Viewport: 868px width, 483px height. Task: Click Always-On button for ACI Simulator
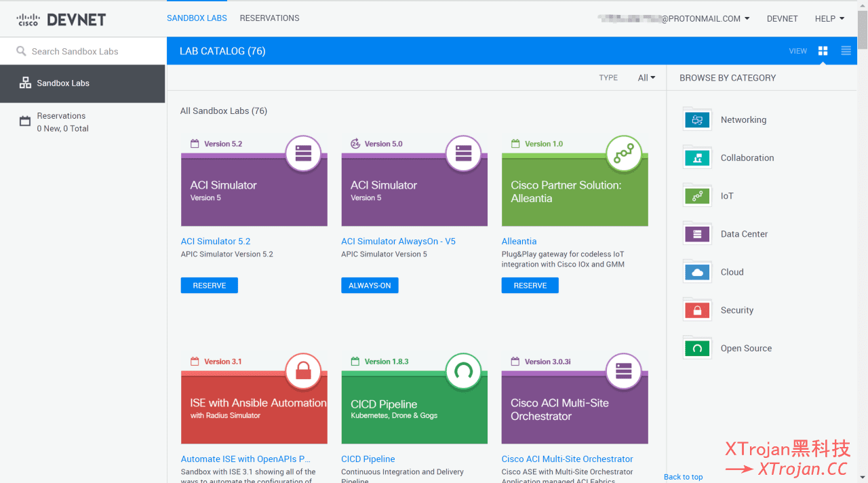pyautogui.click(x=370, y=286)
